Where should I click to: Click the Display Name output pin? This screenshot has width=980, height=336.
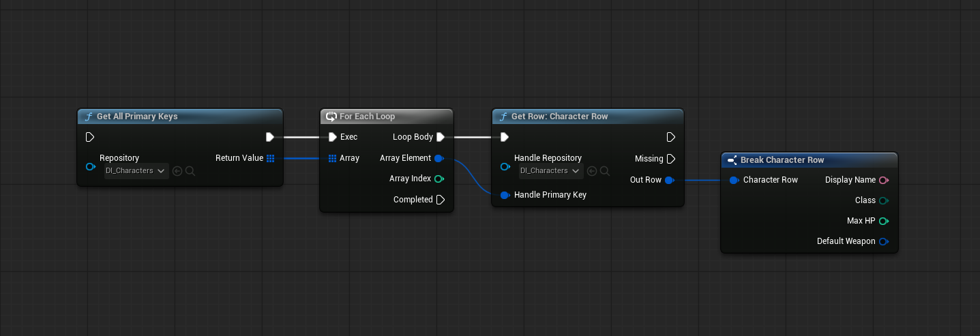(x=884, y=180)
